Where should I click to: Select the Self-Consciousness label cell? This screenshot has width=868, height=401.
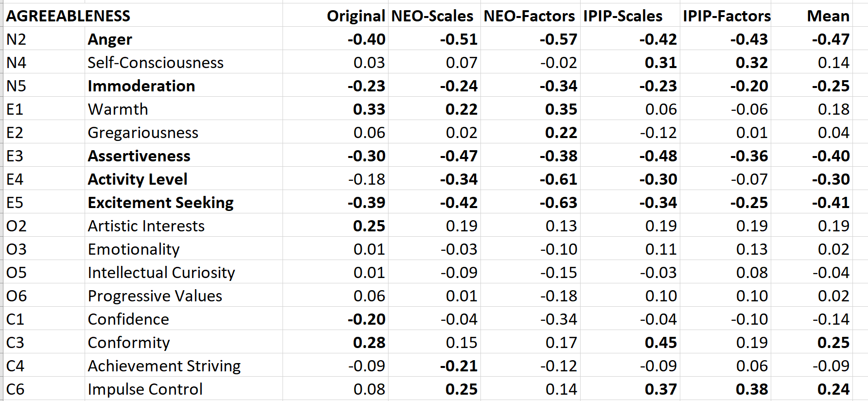click(x=156, y=63)
